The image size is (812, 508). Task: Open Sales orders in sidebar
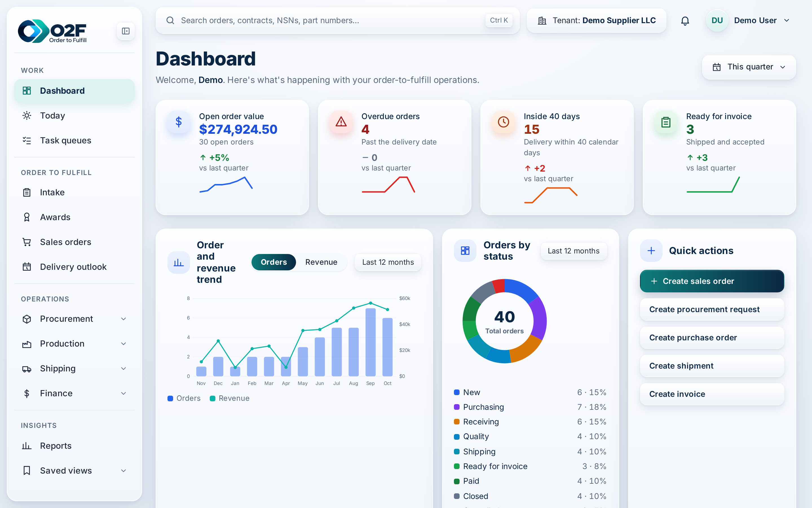(x=74, y=242)
